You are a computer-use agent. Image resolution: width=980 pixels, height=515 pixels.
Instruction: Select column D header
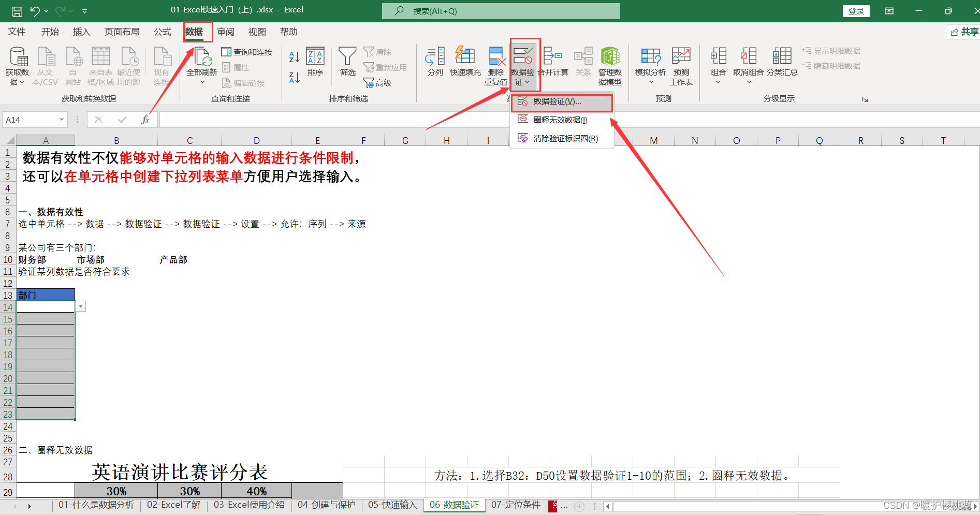[256, 140]
